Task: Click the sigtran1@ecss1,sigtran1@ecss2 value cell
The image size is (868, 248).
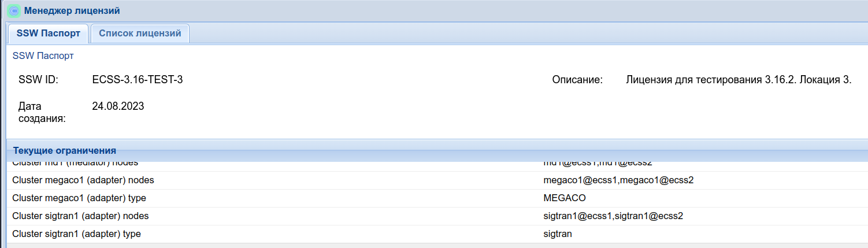Action: (x=613, y=216)
